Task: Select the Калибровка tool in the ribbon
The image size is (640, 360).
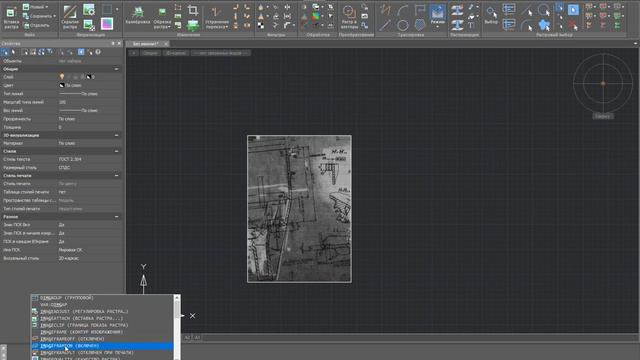Action: pos(138,16)
